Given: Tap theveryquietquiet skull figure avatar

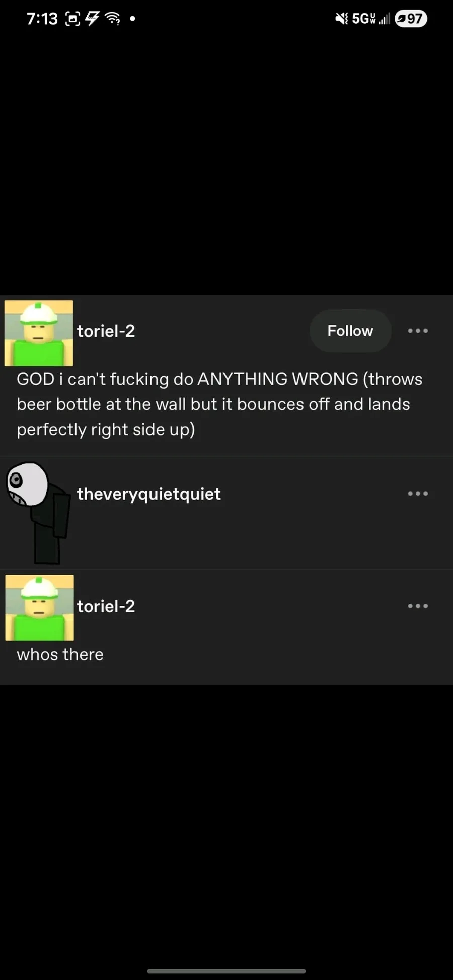Looking at the screenshot, I should point(39,513).
